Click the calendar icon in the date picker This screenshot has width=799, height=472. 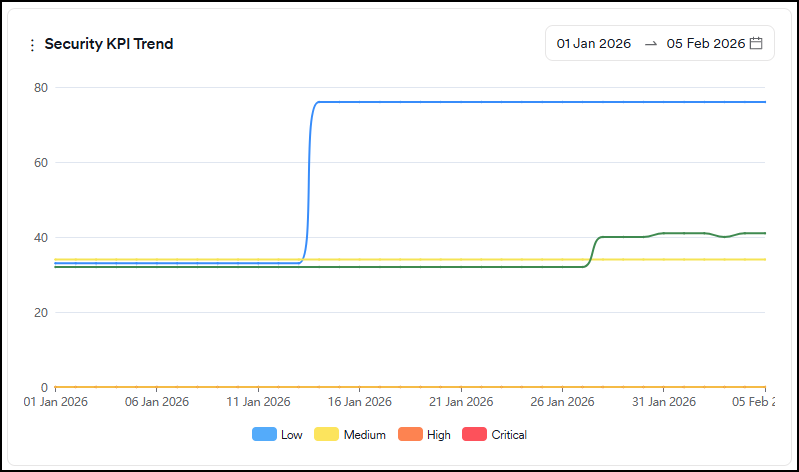(756, 43)
